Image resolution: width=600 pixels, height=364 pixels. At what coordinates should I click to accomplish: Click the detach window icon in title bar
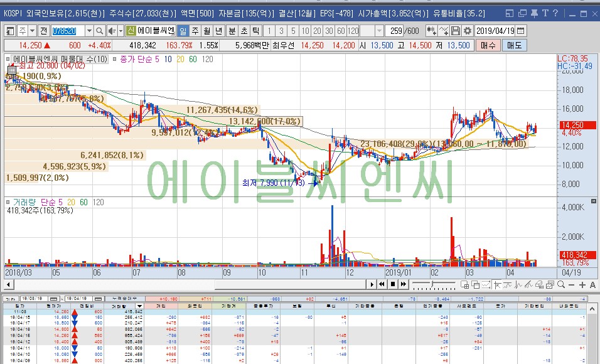tap(522, 13)
